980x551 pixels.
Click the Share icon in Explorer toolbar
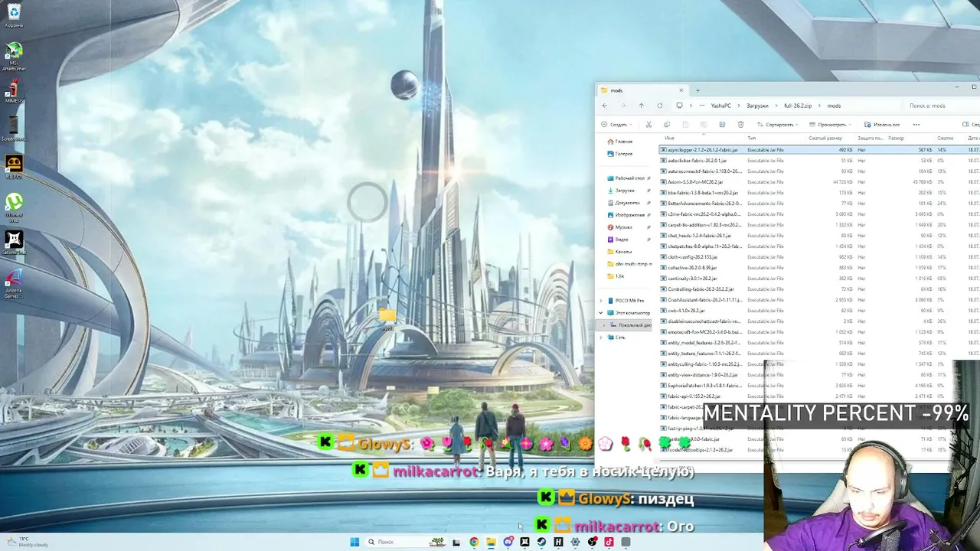pyautogui.click(x=722, y=125)
